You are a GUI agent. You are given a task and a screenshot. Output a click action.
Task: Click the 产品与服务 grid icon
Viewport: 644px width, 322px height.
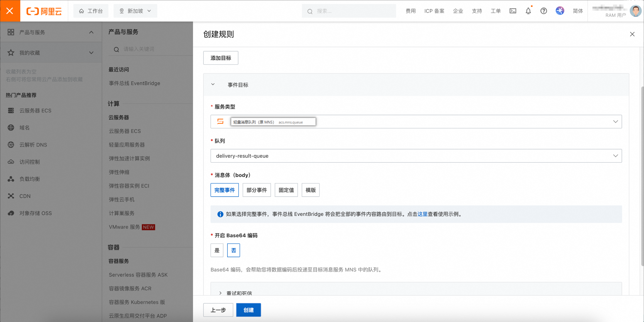click(11, 32)
